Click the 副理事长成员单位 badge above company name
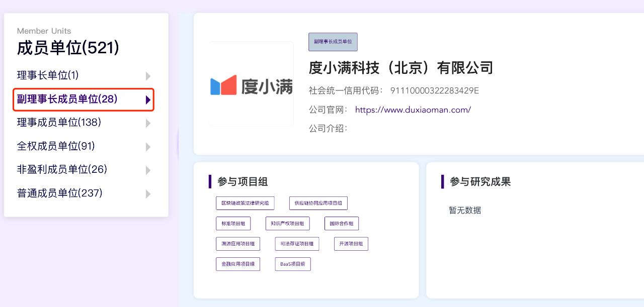This screenshot has width=644, height=307. pyautogui.click(x=333, y=42)
